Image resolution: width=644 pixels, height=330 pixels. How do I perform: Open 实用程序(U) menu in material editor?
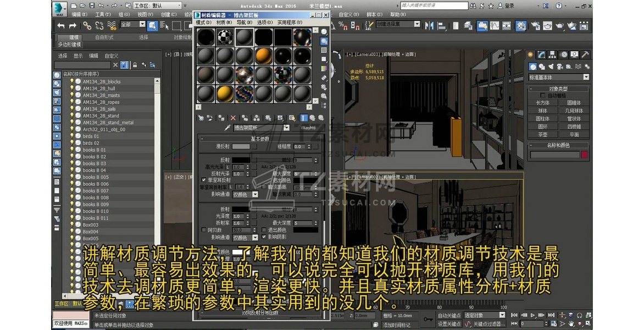coord(290,23)
